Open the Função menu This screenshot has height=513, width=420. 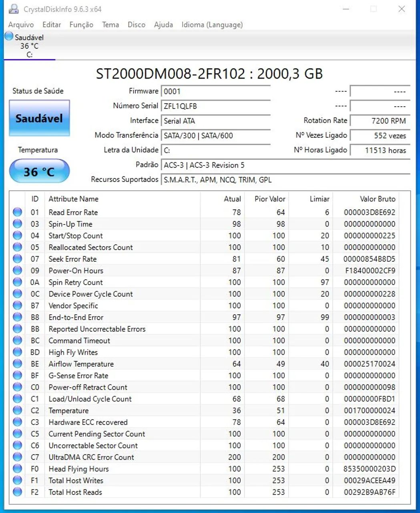pyautogui.click(x=81, y=24)
